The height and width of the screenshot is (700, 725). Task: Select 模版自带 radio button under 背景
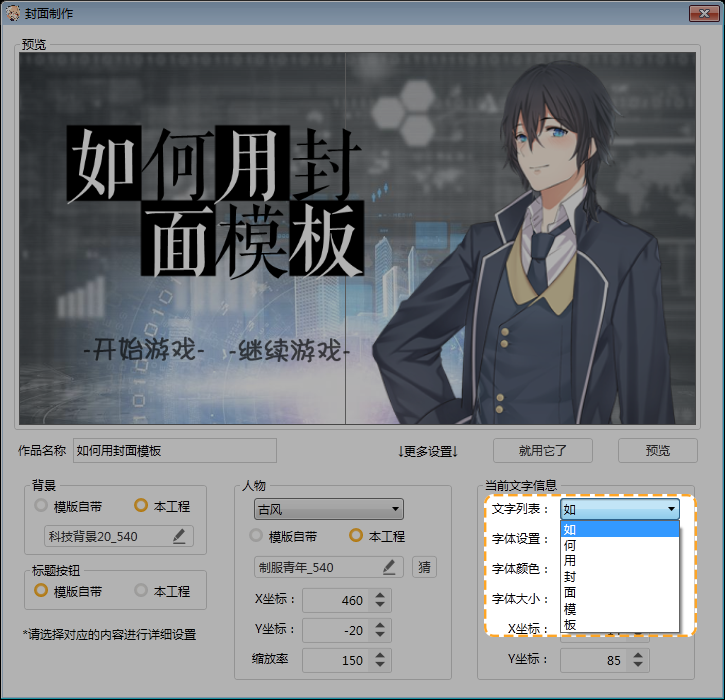pyautogui.click(x=41, y=506)
